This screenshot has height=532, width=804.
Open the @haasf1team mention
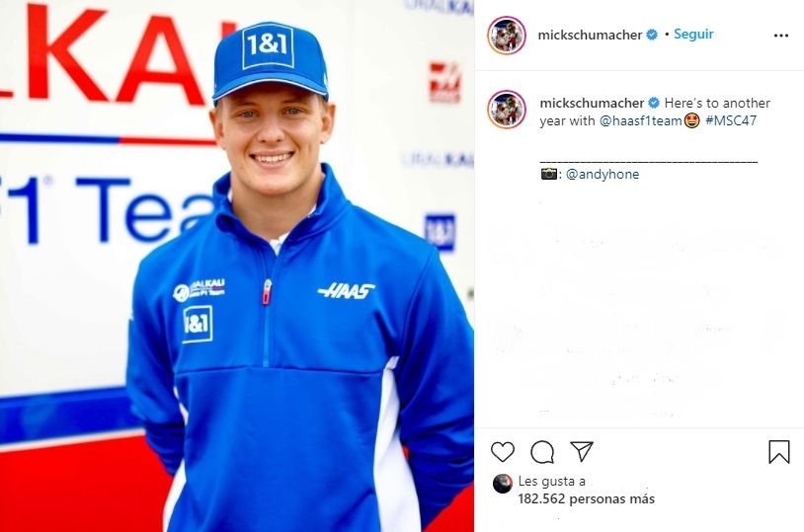click(640, 120)
